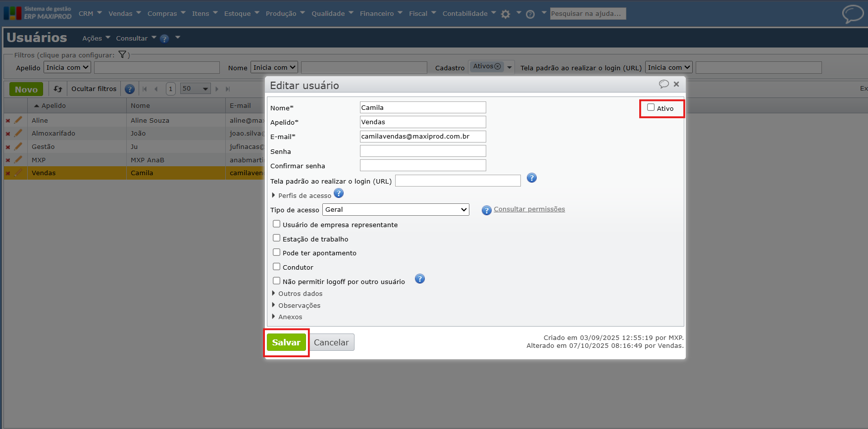
Task: Open Nome filter operator dropdown
Action: click(x=274, y=67)
